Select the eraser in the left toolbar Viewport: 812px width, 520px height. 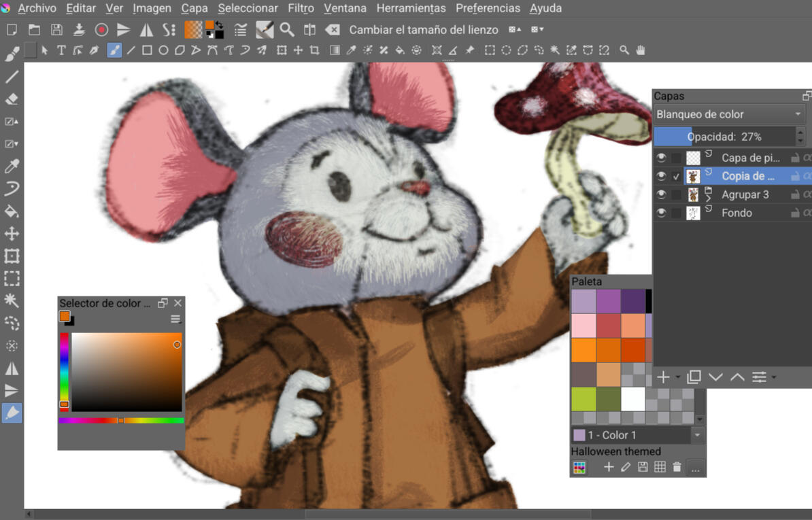pos(12,99)
